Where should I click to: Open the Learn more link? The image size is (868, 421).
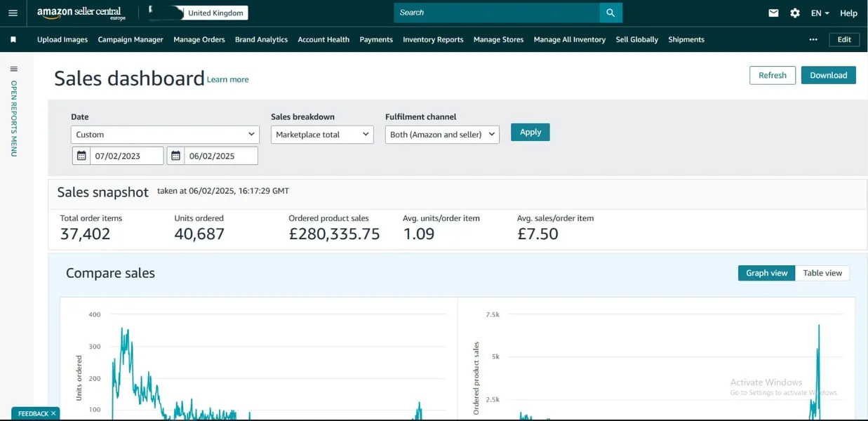tap(228, 80)
